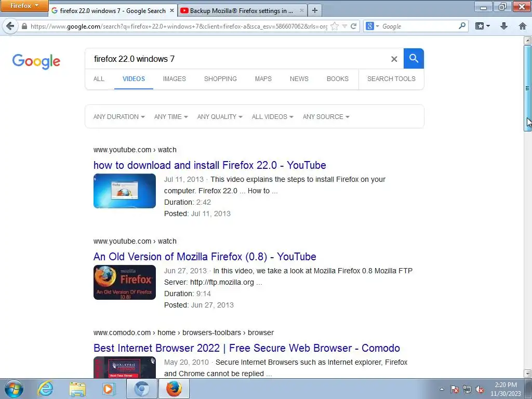Viewport: 532px width, 399px height.
Task: View NEWS results
Action: (299, 79)
